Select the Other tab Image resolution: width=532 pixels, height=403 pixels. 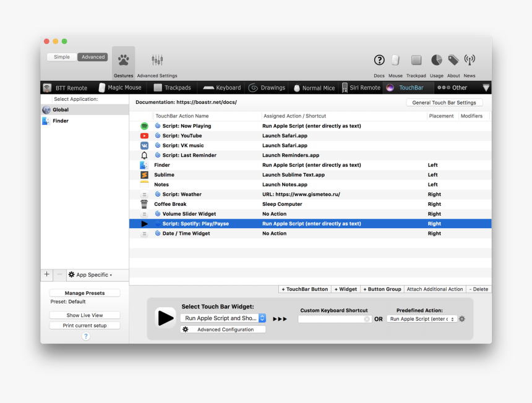(452, 88)
